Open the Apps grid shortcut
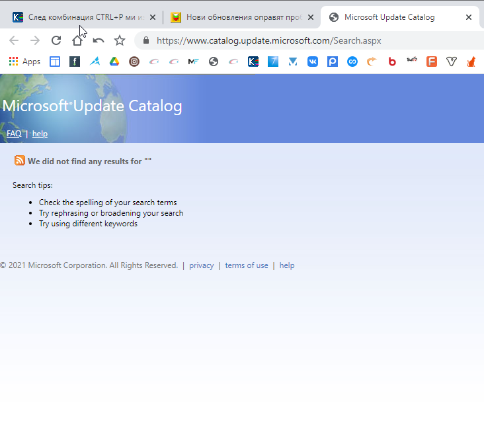 click(x=24, y=62)
